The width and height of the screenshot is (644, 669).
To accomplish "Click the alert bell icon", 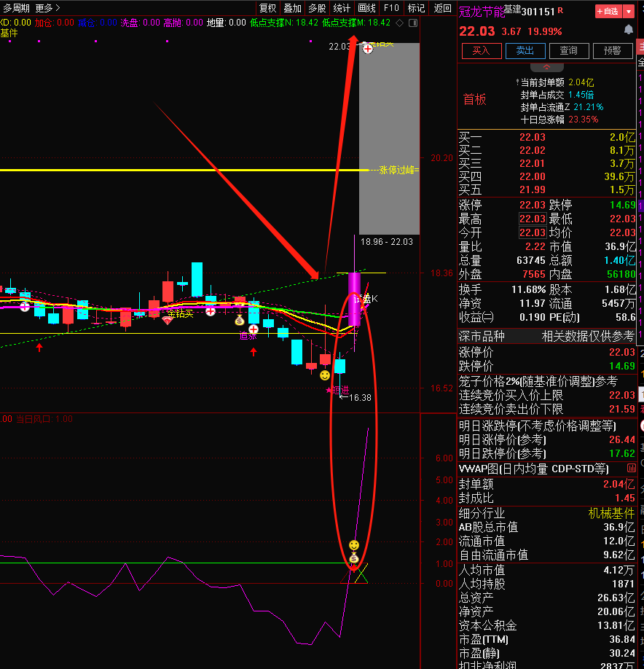I will pyautogui.click(x=628, y=29).
